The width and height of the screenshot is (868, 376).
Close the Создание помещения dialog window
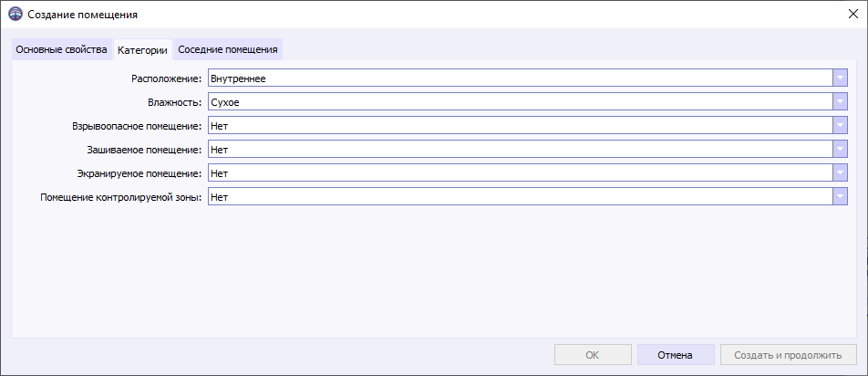point(852,15)
